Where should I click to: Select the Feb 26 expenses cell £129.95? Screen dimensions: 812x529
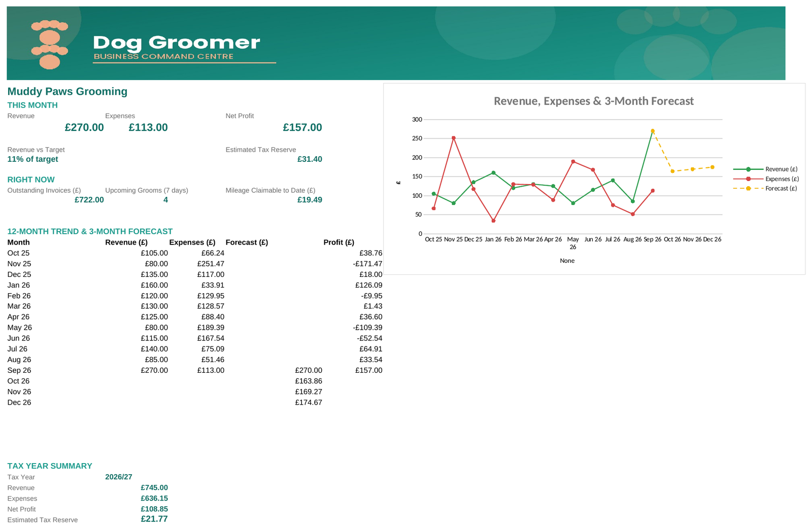[x=211, y=296]
